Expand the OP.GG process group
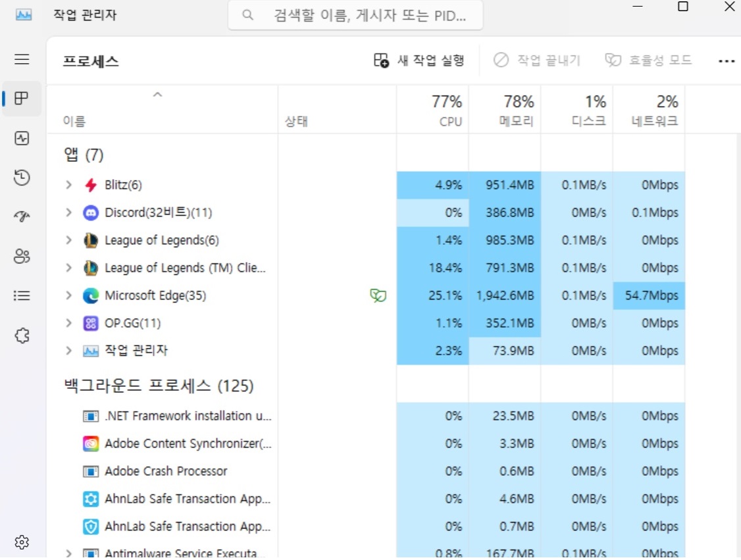 (x=68, y=323)
